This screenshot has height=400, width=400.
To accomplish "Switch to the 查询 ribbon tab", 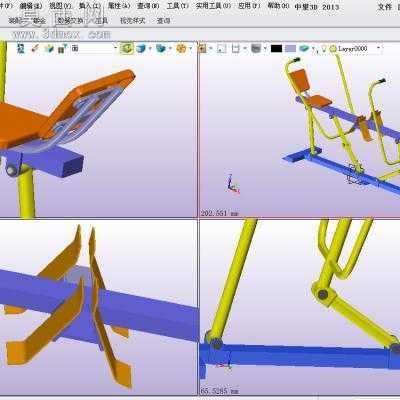I will pyautogui.click(x=164, y=21).
